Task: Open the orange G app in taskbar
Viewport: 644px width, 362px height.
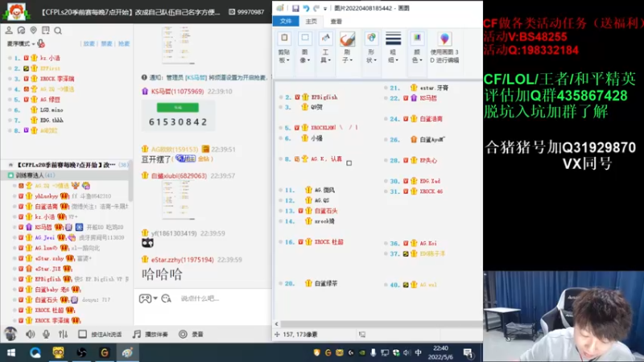Action: pyautogui.click(x=105, y=352)
